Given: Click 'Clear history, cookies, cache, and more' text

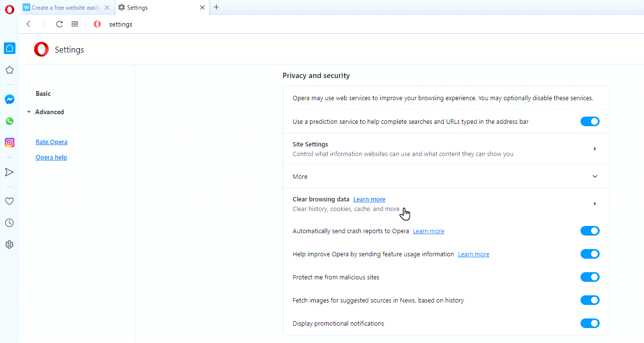Looking at the screenshot, I should [346, 209].
